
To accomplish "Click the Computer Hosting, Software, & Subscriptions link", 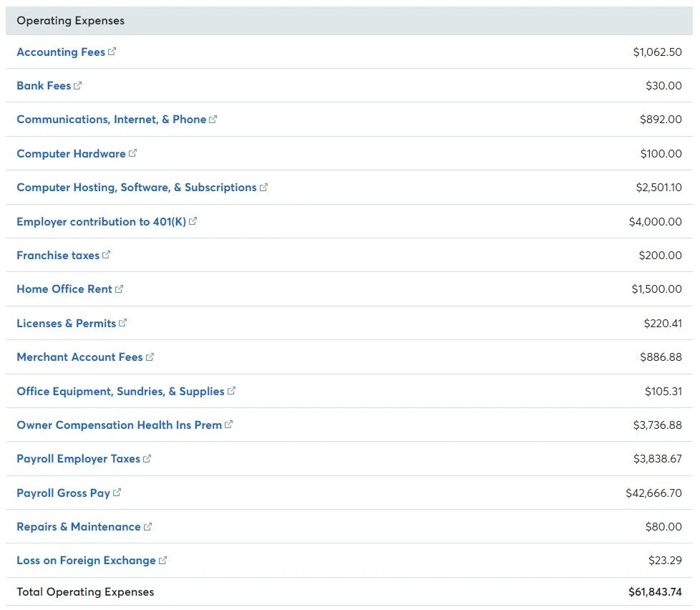I will 135,187.
